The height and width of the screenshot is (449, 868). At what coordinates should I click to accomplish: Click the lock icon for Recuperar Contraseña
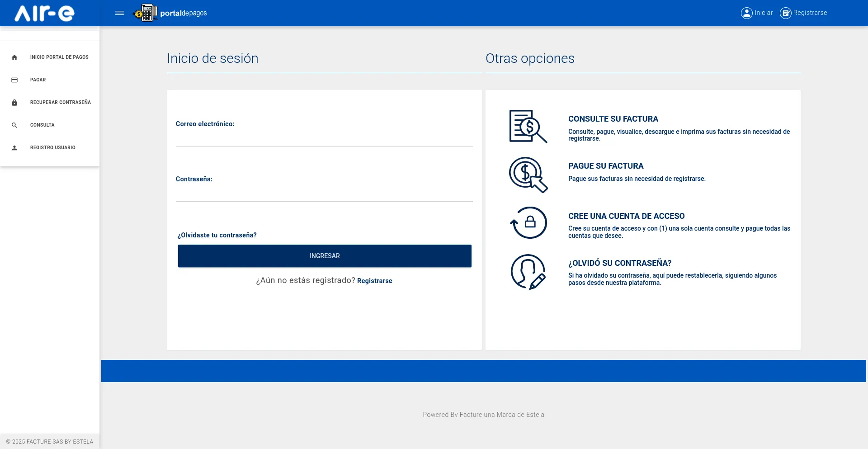[14, 103]
